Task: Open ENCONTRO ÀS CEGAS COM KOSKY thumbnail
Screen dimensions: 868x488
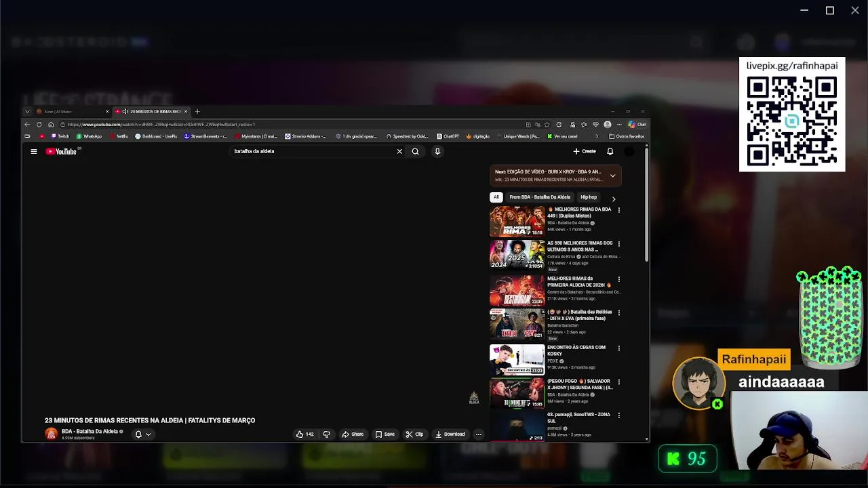Action: (x=517, y=359)
